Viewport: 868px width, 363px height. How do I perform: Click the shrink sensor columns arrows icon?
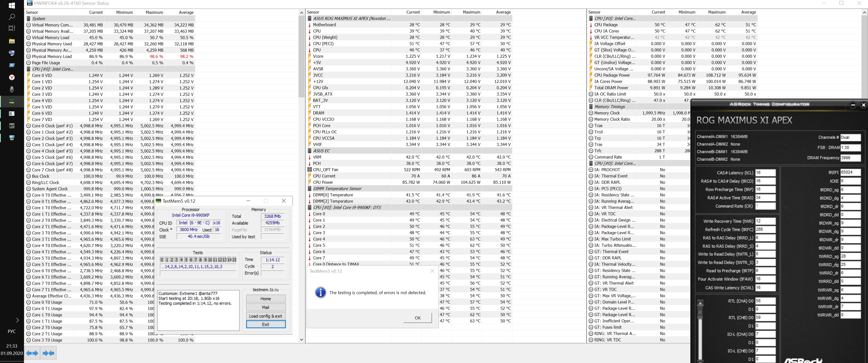click(x=48, y=353)
